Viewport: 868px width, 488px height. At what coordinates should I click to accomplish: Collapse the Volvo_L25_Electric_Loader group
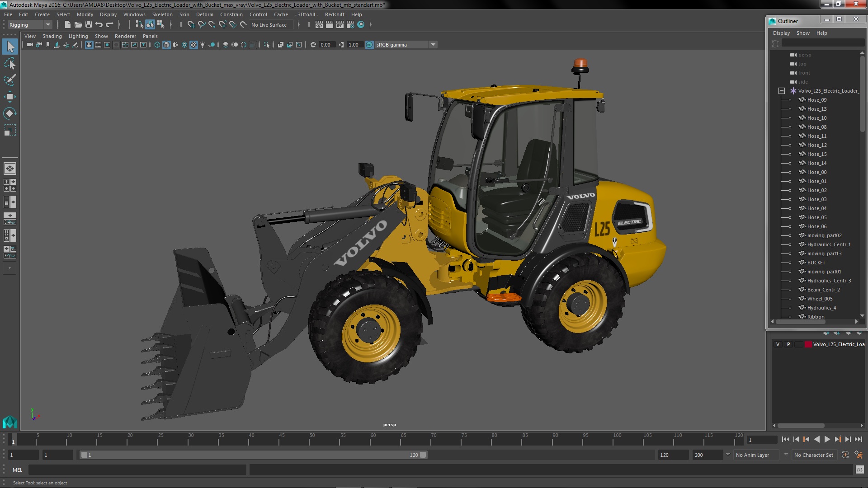click(781, 91)
